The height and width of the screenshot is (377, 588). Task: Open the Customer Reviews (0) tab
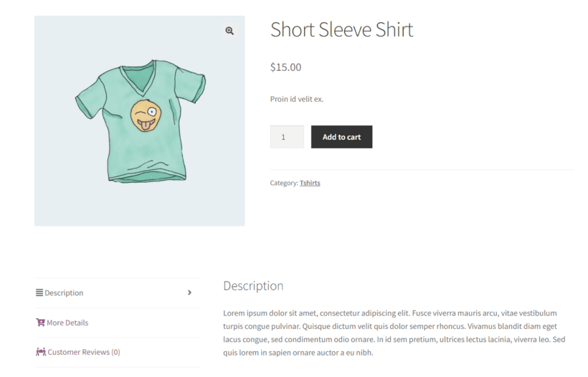click(83, 352)
